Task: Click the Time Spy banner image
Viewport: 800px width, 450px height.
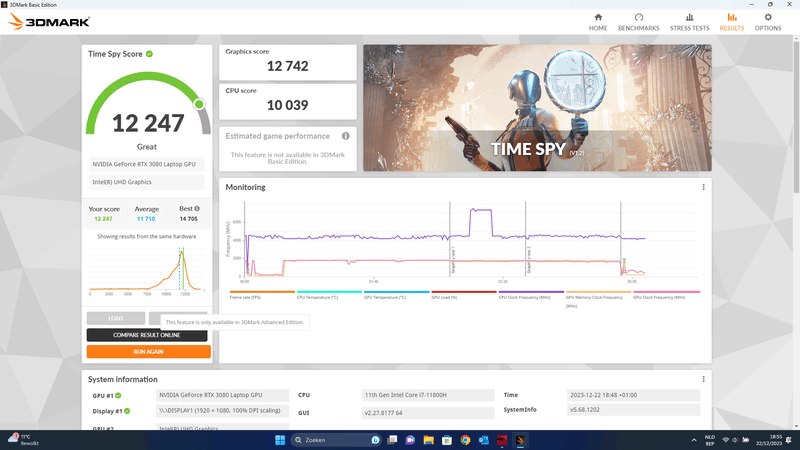Action: click(537, 108)
